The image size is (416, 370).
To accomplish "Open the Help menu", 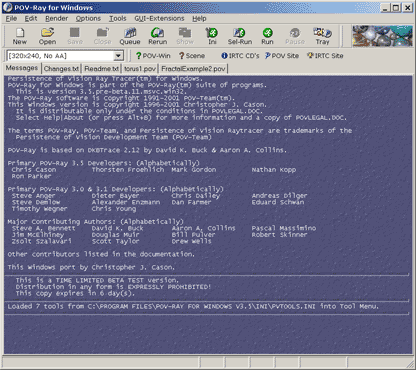I will 199,19.
